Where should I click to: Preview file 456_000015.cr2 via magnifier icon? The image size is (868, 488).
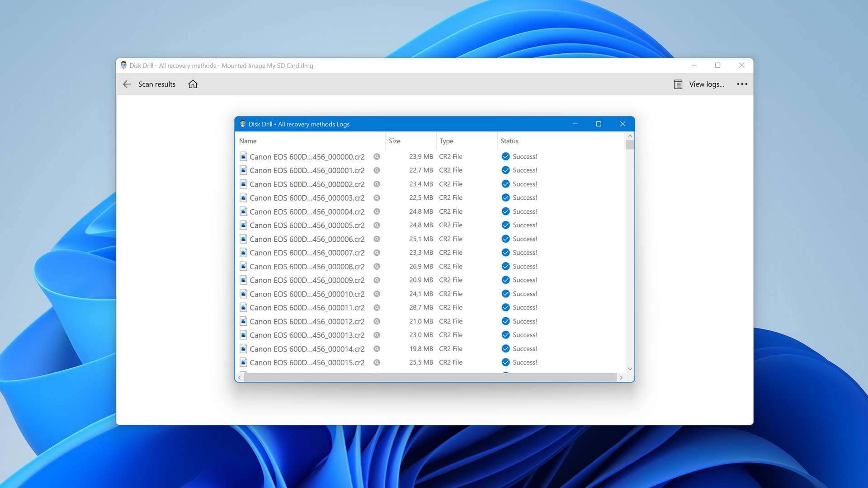coord(377,362)
